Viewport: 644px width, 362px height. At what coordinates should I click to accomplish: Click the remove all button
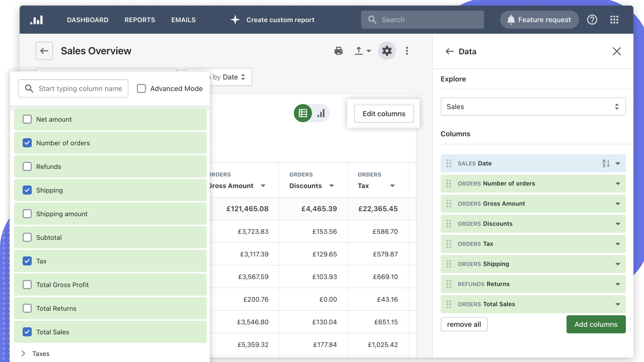point(464,324)
